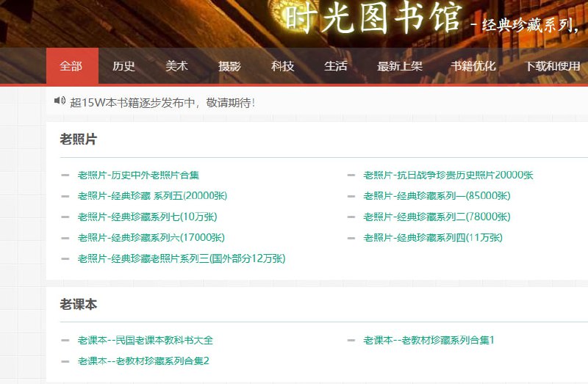View the 最新上架 page
This screenshot has width=588, height=384.
coord(400,66)
